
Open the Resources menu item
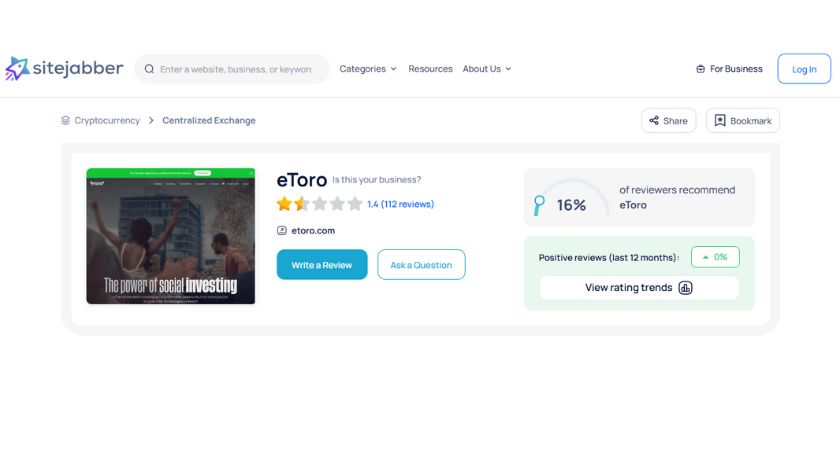430,69
